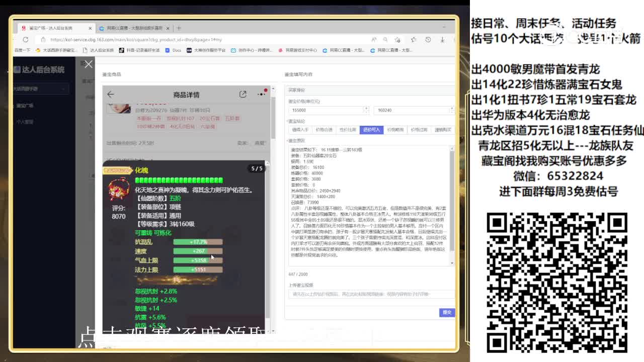The height and width of the screenshot is (362, 644).
Task: Click the 化魄 necklace item icon
Action: [119, 190]
